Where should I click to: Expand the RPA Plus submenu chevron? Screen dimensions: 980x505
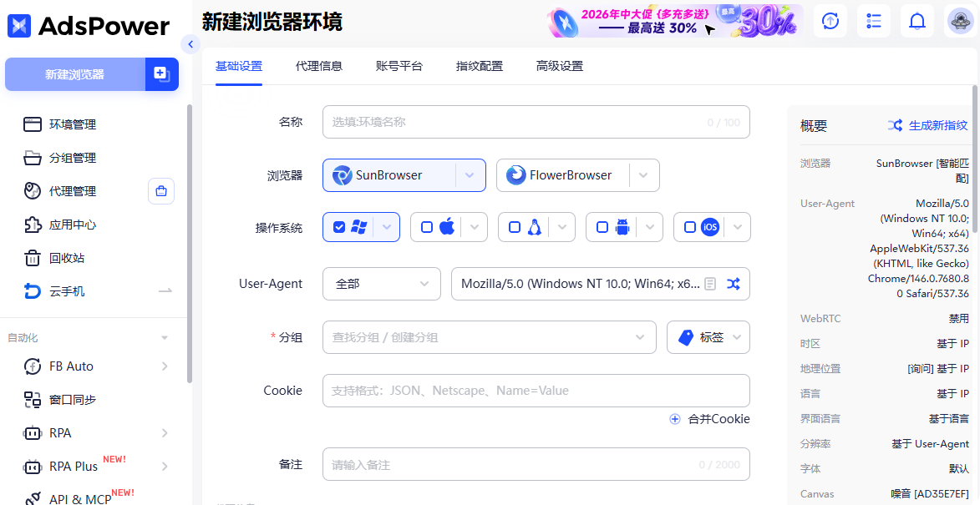point(165,467)
